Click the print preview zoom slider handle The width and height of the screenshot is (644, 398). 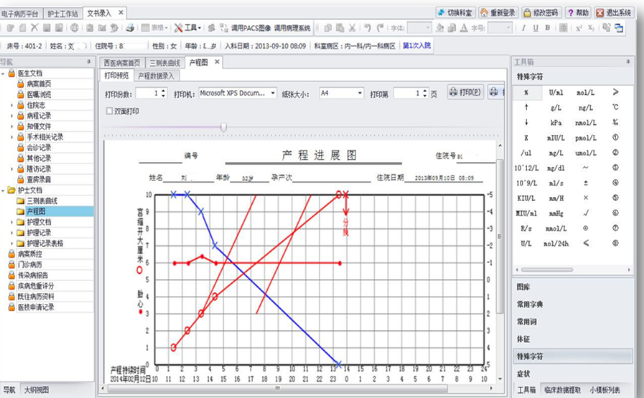[x=224, y=127]
